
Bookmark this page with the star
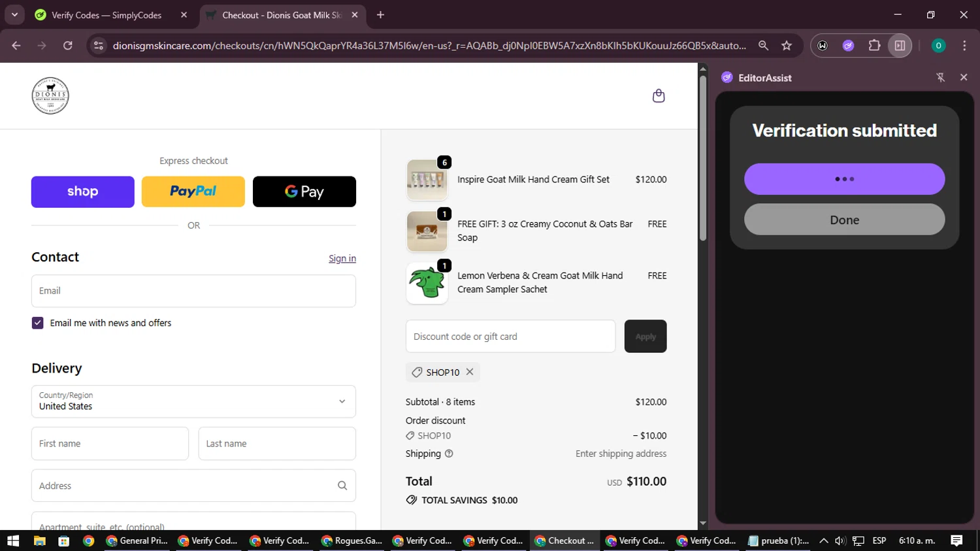(787, 45)
